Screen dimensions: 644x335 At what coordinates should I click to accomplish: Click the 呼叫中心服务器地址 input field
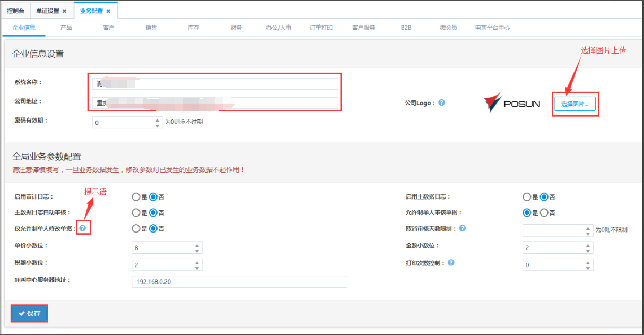[239, 282]
